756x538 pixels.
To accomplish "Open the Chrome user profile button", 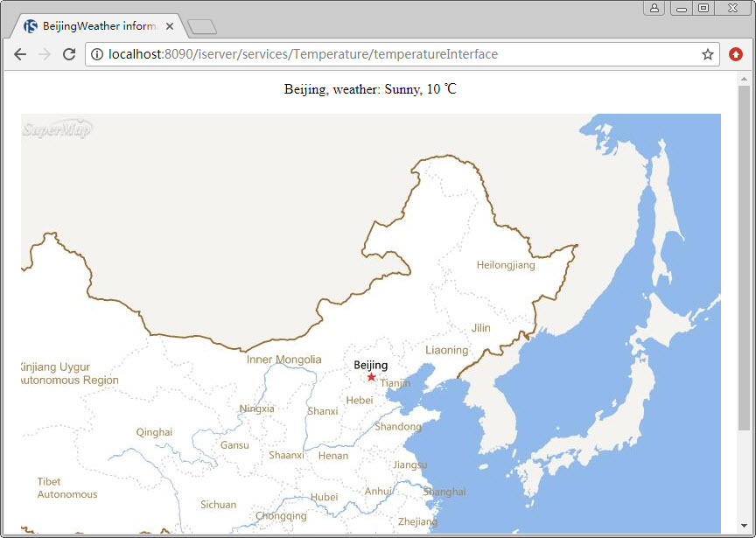I will click(654, 8).
